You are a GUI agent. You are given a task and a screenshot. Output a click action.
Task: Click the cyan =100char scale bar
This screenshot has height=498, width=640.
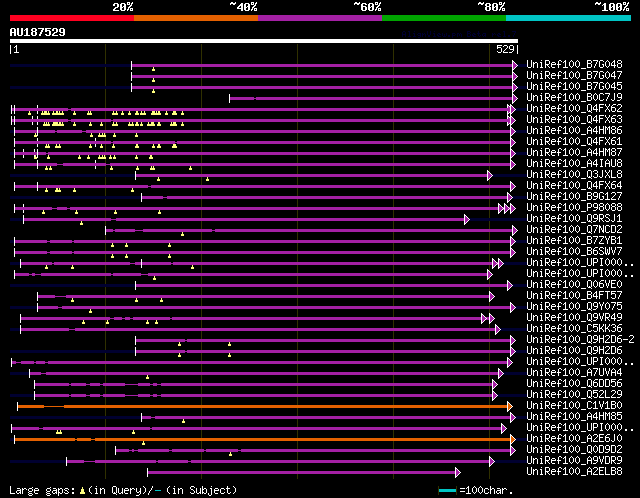[x=447, y=490]
